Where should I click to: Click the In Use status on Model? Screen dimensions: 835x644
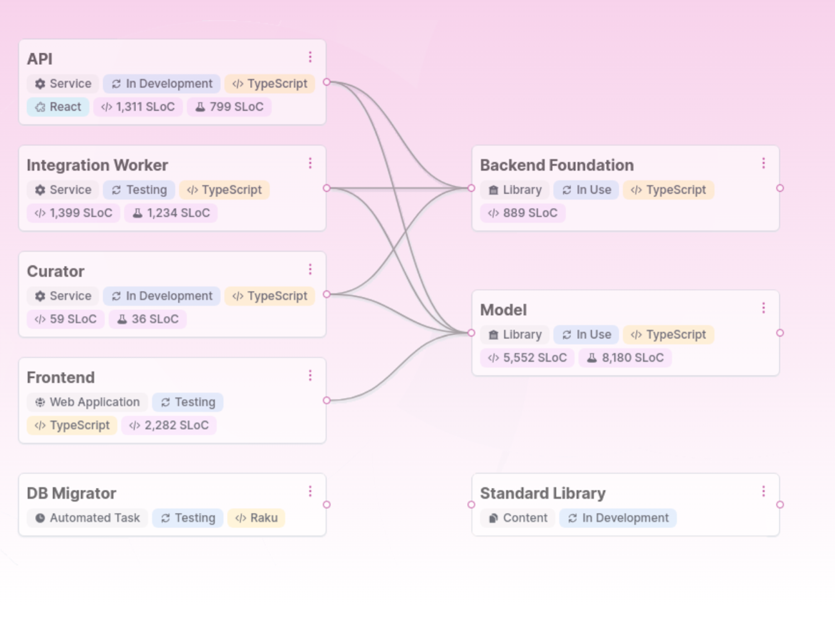point(586,335)
